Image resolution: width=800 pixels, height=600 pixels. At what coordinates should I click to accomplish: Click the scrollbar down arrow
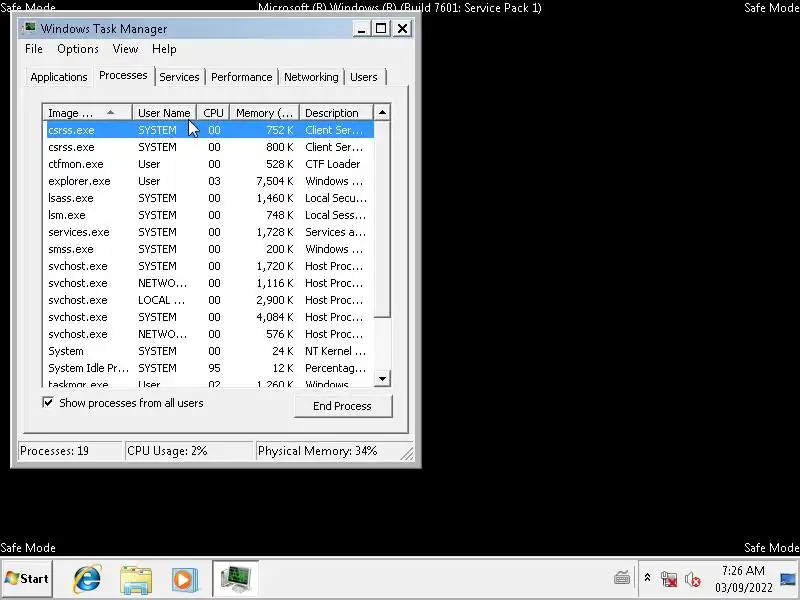[382, 379]
